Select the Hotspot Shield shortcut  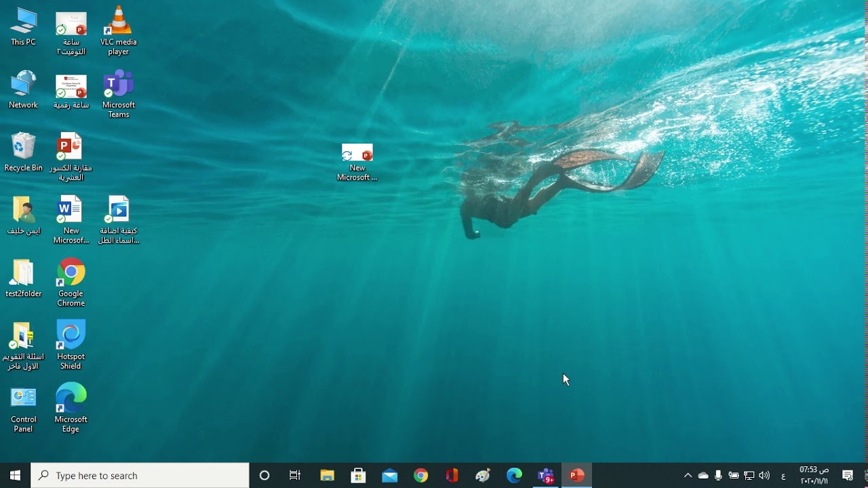pyautogui.click(x=71, y=346)
